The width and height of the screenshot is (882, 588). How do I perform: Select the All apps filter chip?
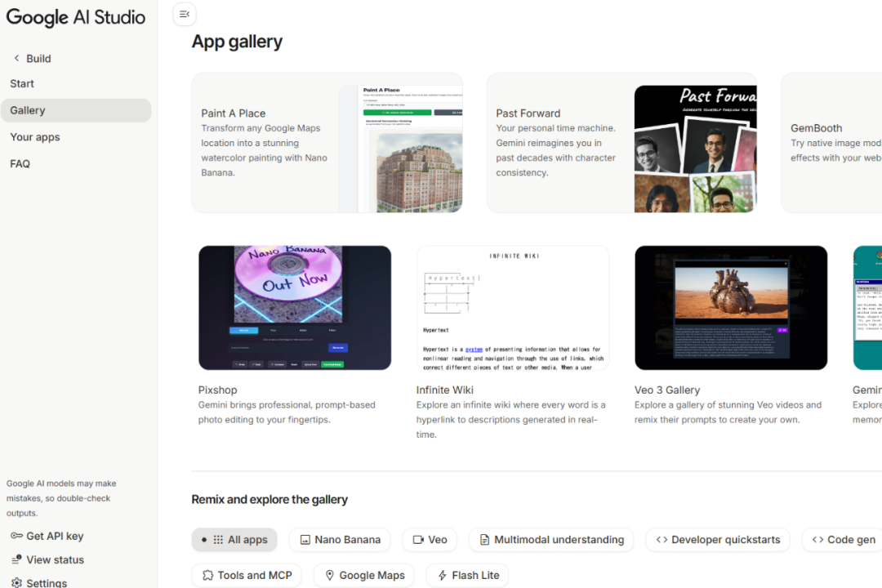click(234, 540)
